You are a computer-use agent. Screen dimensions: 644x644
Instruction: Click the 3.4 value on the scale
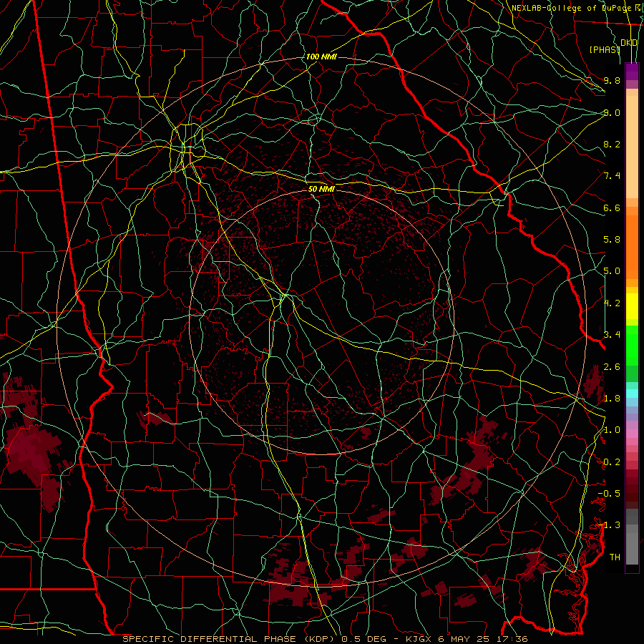coord(612,335)
